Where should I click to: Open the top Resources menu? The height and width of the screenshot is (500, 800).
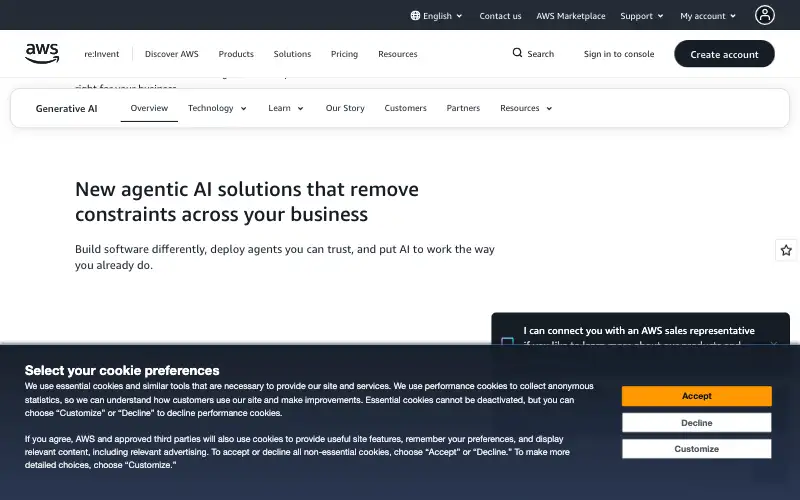(x=397, y=54)
